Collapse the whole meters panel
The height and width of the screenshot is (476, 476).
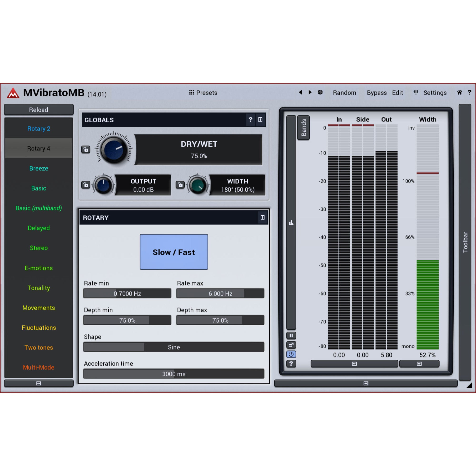coord(366,383)
